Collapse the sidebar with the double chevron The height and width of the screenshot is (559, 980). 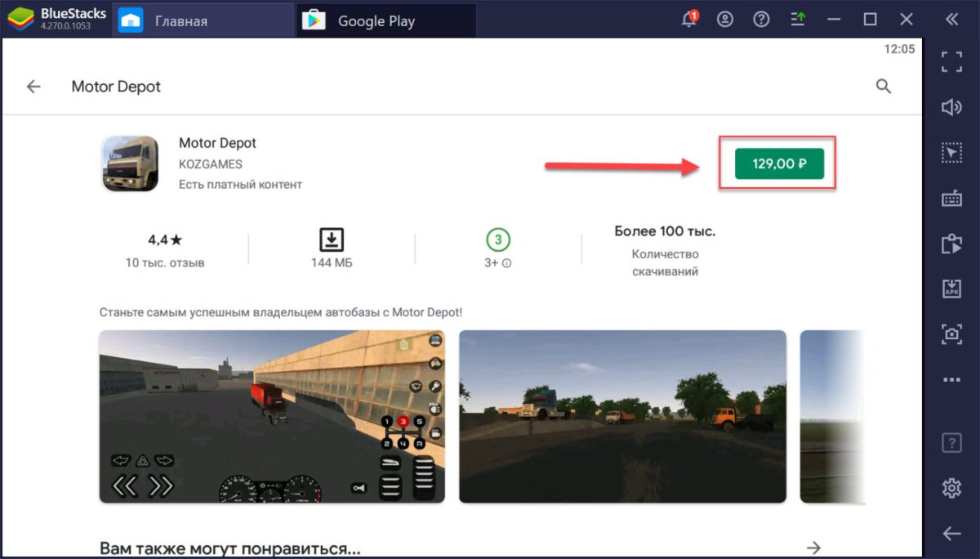point(951,20)
